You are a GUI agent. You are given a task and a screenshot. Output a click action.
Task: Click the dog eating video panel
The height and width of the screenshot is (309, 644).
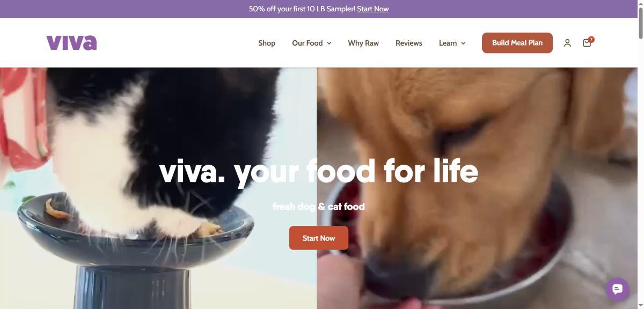click(477, 188)
